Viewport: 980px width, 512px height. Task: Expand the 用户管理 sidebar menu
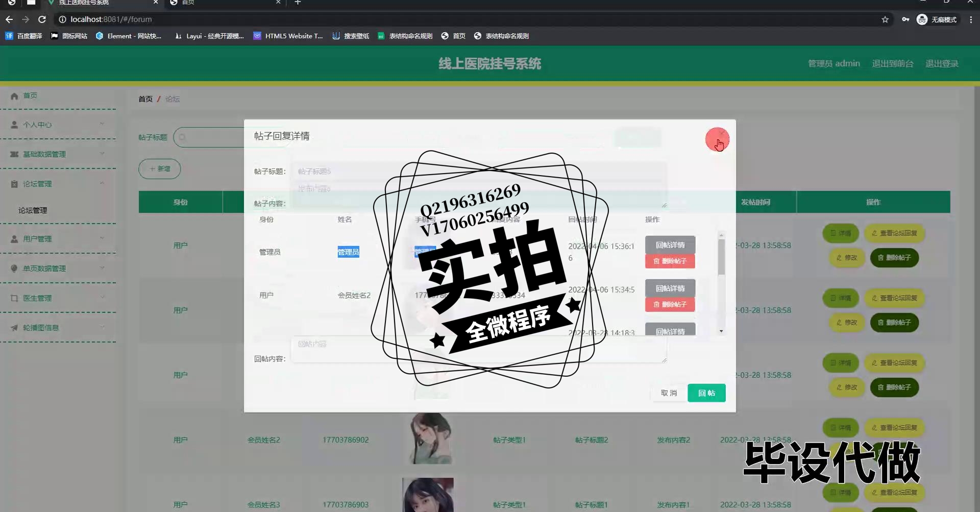58,239
